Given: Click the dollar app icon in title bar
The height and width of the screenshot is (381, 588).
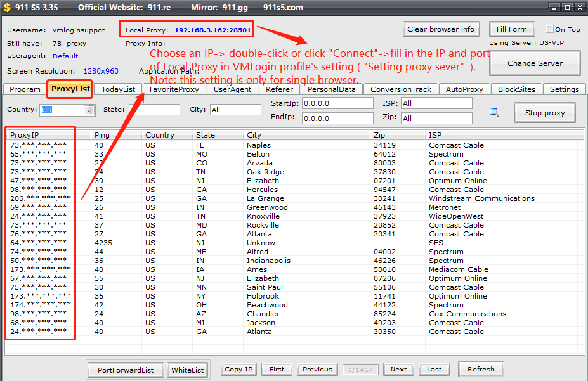Looking at the screenshot, I should click(x=7, y=8).
